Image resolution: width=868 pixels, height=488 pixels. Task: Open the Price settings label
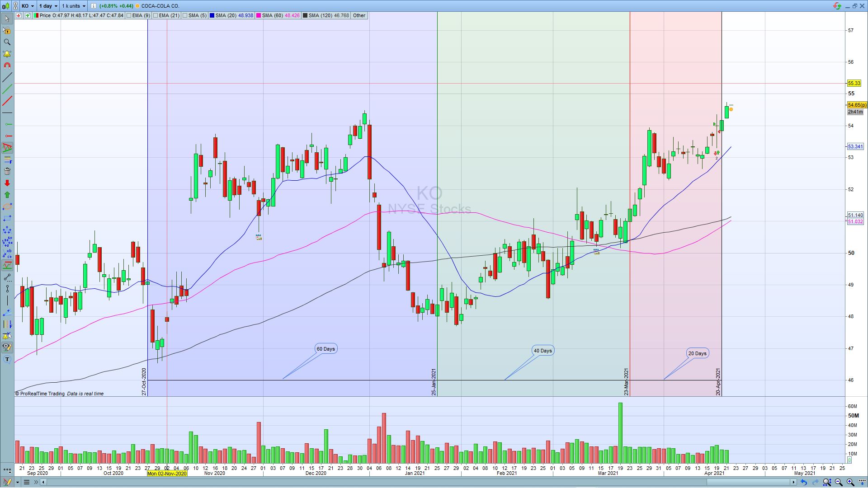click(45, 15)
